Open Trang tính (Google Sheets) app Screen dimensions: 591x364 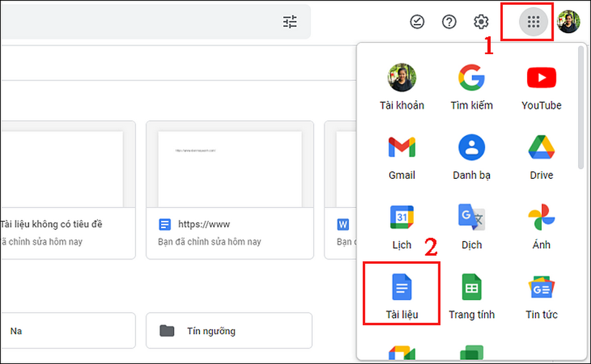[472, 294]
